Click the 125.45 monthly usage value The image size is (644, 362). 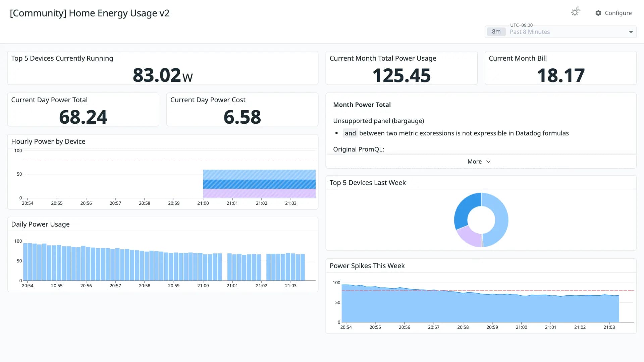coord(401,75)
